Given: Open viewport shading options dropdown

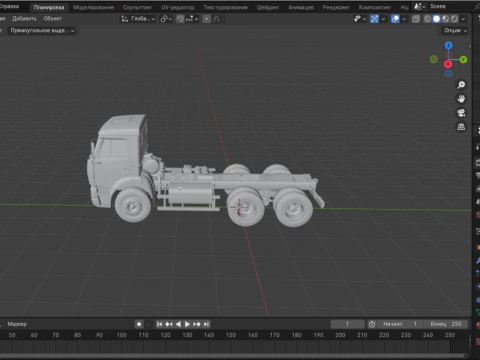Looking at the screenshot, I should click(x=463, y=19).
